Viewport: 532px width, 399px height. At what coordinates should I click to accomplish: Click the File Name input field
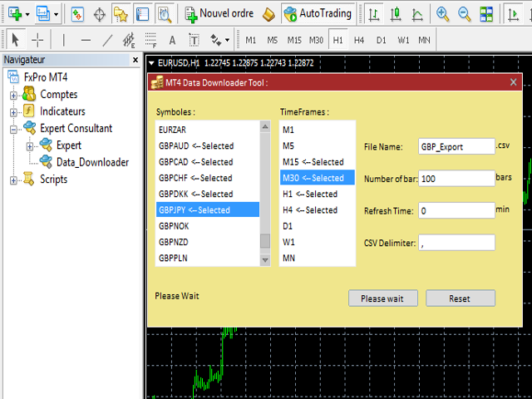456,146
